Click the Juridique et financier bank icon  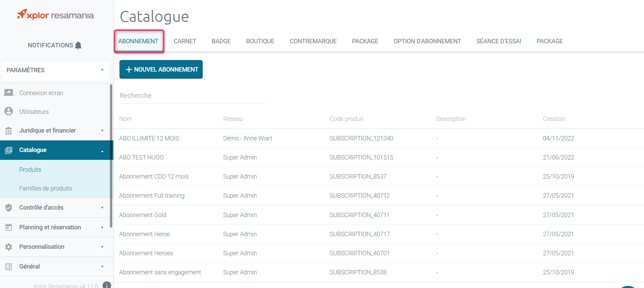tap(9, 131)
